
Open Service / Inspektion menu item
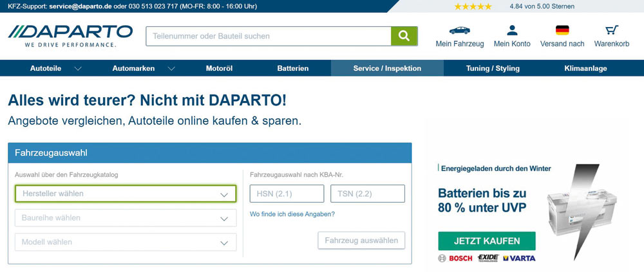tap(387, 69)
